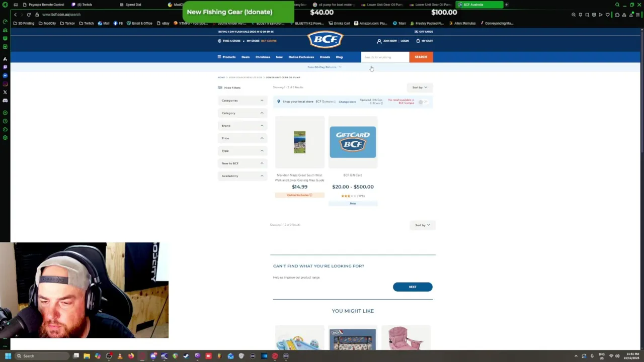Open the Find a Store locator
Viewport: 644px width, 362px height.
229,41
